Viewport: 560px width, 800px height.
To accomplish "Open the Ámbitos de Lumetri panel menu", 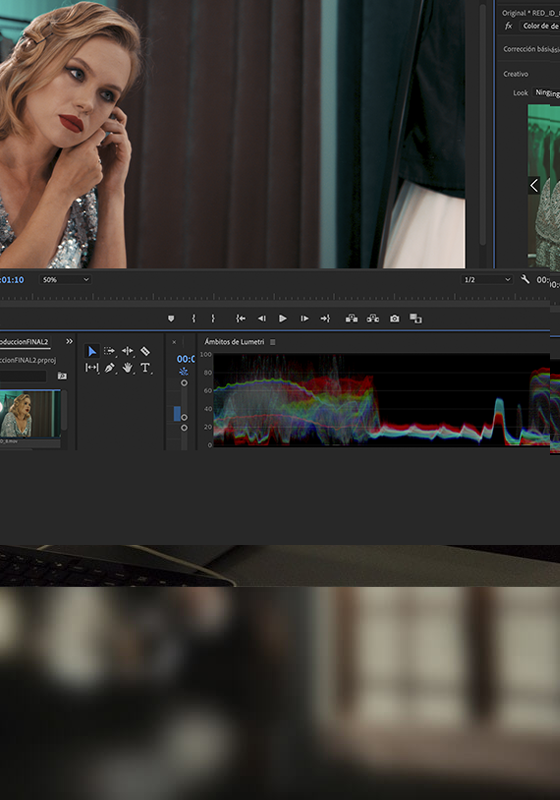I will [273, 342].
